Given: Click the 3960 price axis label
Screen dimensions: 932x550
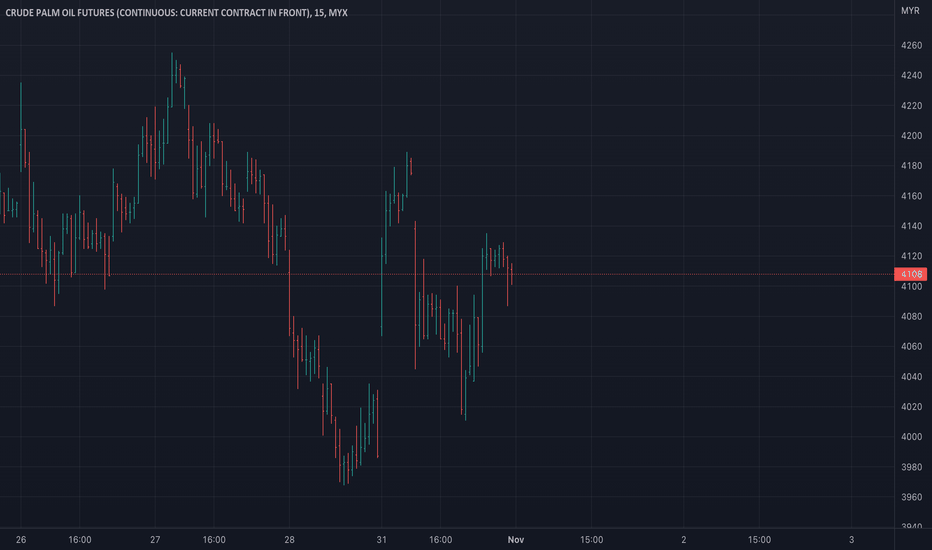Looking at the screenshot, I should click(x=911, y=497).
